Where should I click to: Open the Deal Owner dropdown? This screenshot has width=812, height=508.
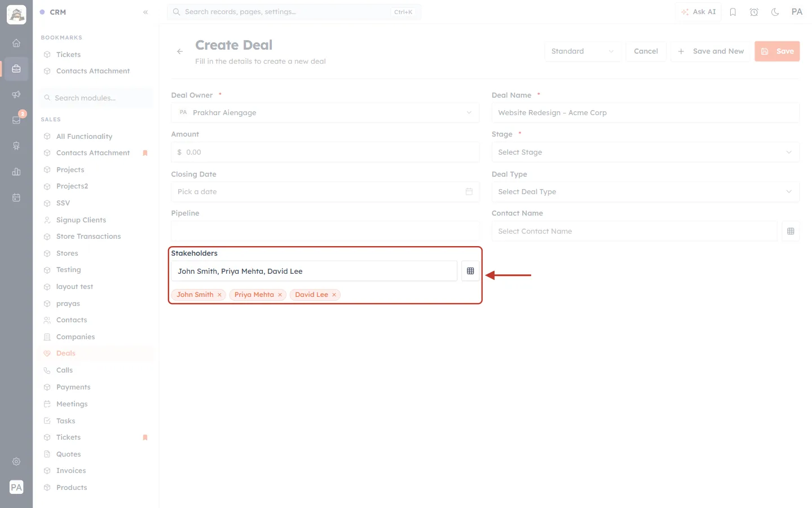325,113
